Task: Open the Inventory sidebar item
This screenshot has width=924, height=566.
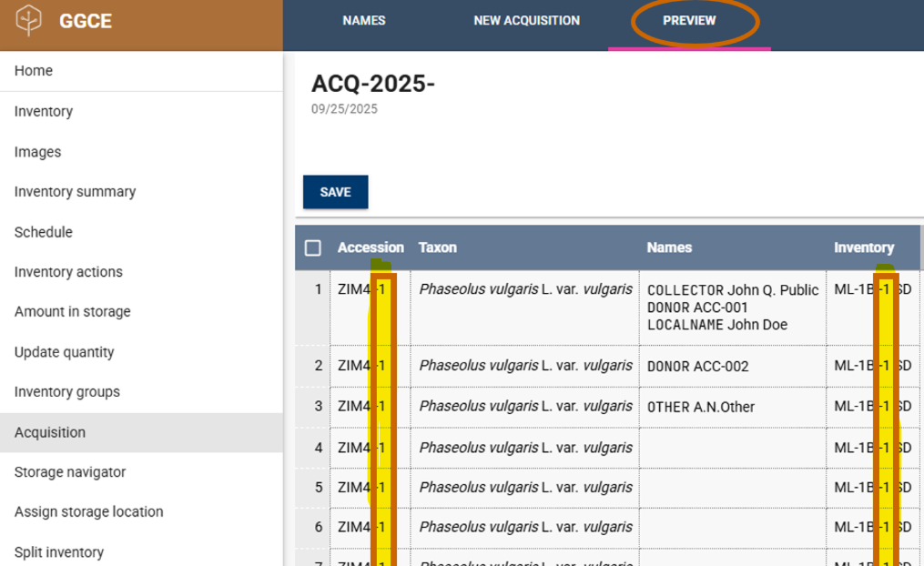Action: tap(44, 111)
